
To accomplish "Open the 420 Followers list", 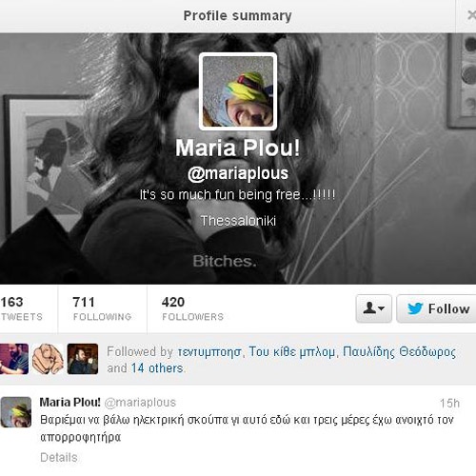I will click(192, 308).
